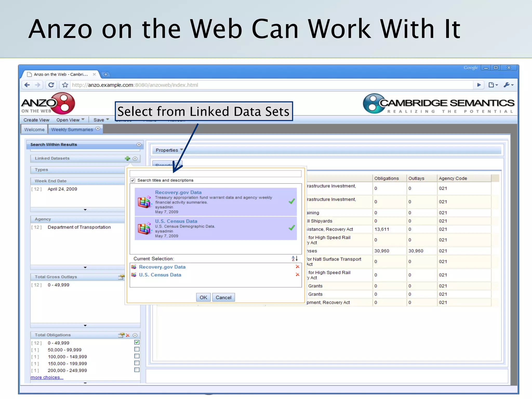
Task: Click the A-Z sort icon in Current Selection
Action: (294, 258)
